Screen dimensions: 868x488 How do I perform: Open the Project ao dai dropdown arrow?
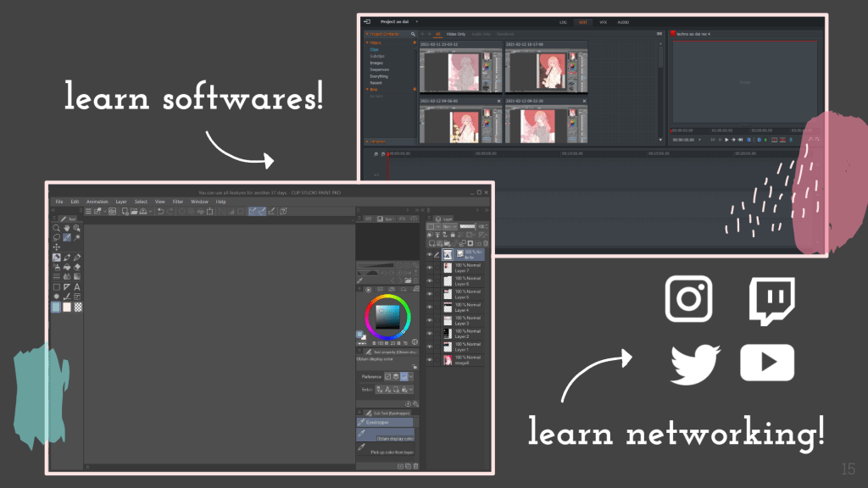coord(416,22)
